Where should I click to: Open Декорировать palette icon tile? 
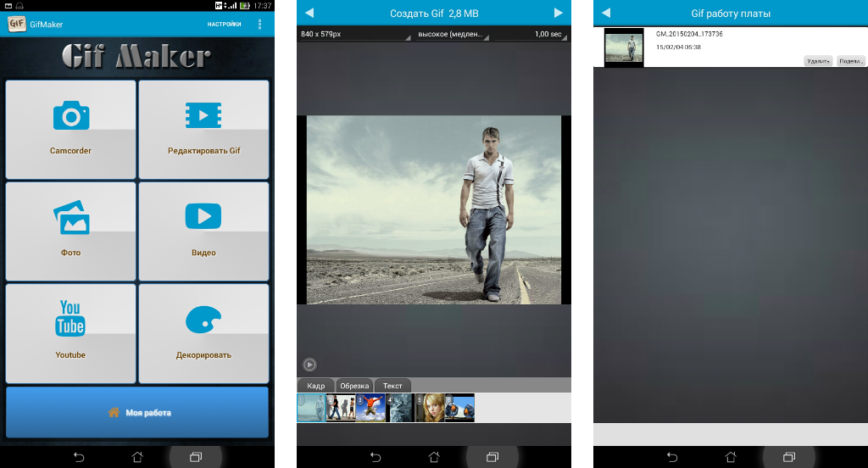(x=203, y=333)
